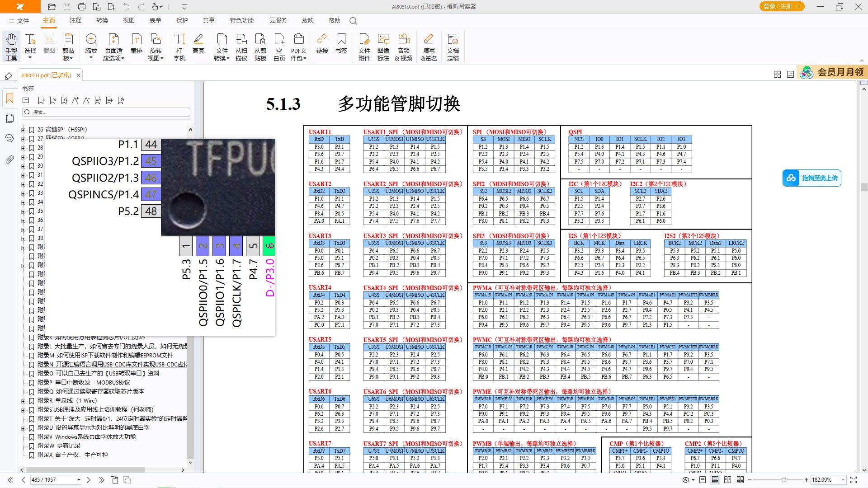Toggle fullscreen mode in status bar
Screen dimensions: 868x488
pos(854,480)
